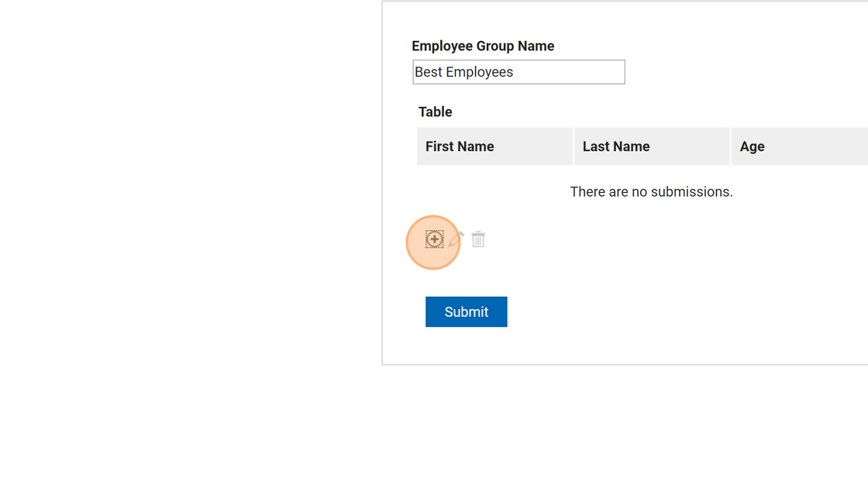Click the add row plus icon
Viewport: 868px width, 485px height.
(434, 239)
